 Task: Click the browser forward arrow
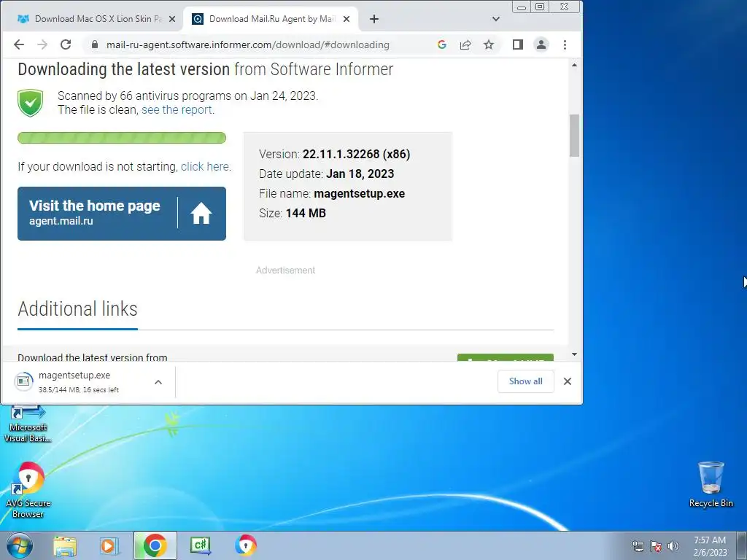(42, 44)
